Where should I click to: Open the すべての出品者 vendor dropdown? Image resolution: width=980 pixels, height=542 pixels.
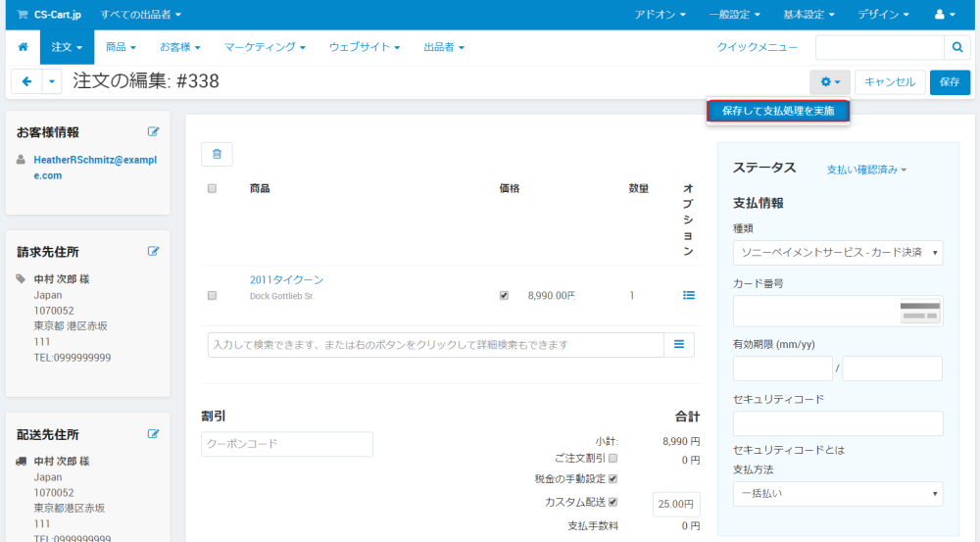[140, 15]
